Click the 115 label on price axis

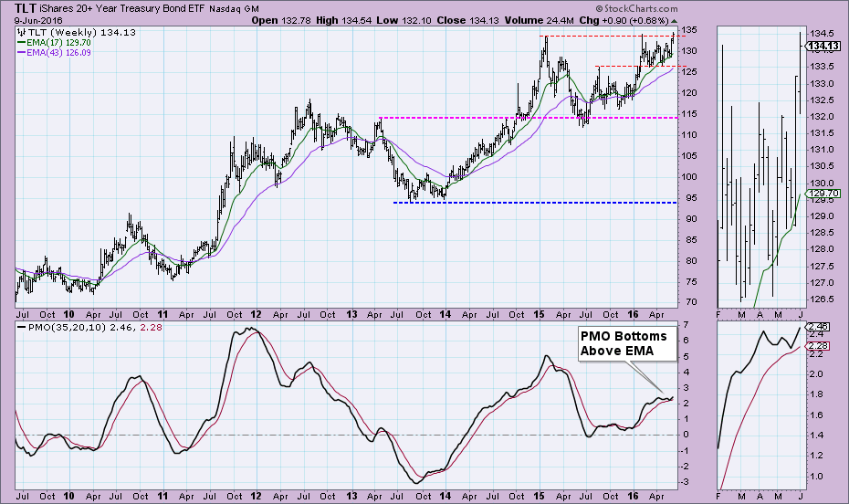pos(688,114)
